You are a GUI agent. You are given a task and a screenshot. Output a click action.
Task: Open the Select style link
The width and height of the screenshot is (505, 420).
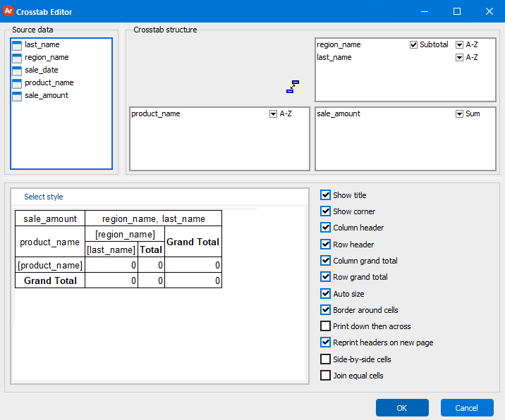[x=44, y=197]
